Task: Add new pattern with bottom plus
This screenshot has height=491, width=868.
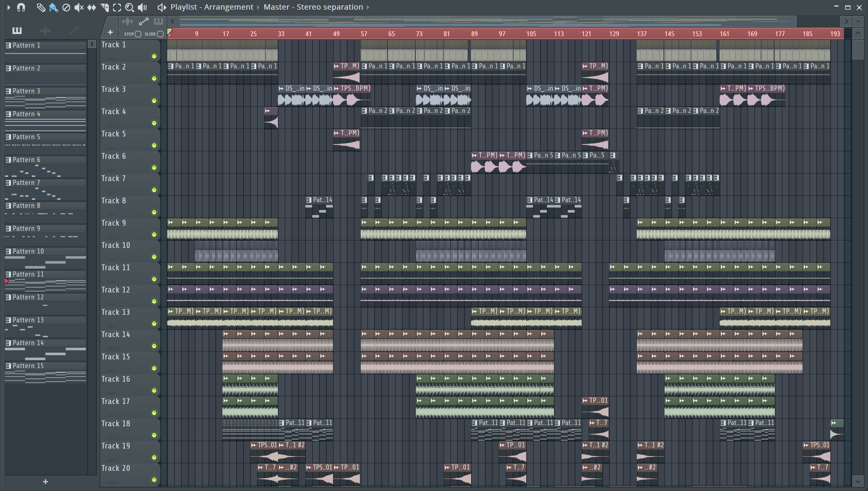Action: 46,482
